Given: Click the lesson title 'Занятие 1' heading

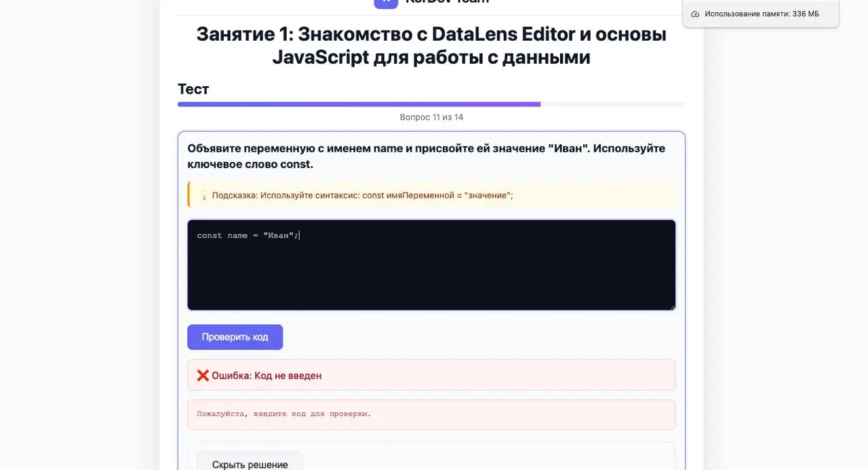Looking at the screenshot, I should point(431,45).
